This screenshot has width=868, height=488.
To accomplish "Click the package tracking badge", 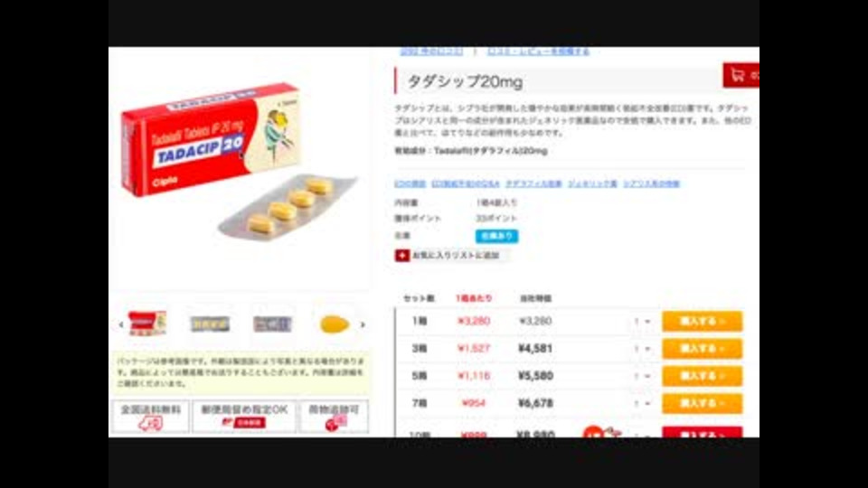I will (334, 417).
